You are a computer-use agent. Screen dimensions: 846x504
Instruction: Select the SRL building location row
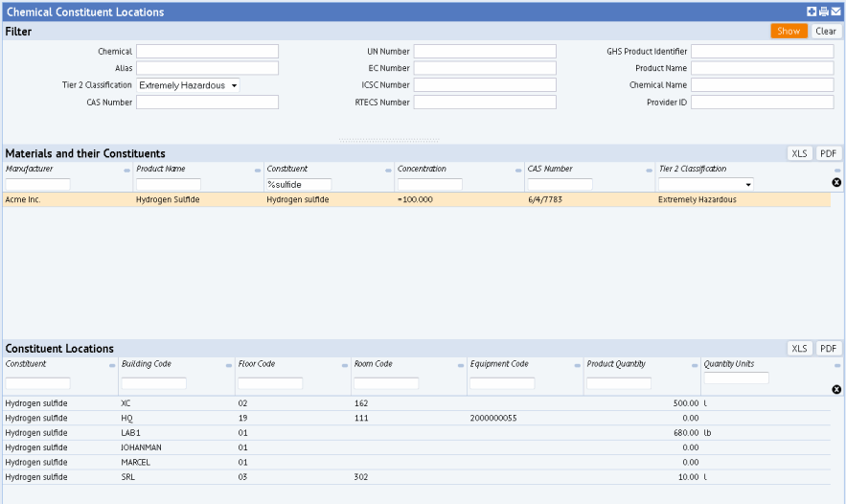point(417,476)
